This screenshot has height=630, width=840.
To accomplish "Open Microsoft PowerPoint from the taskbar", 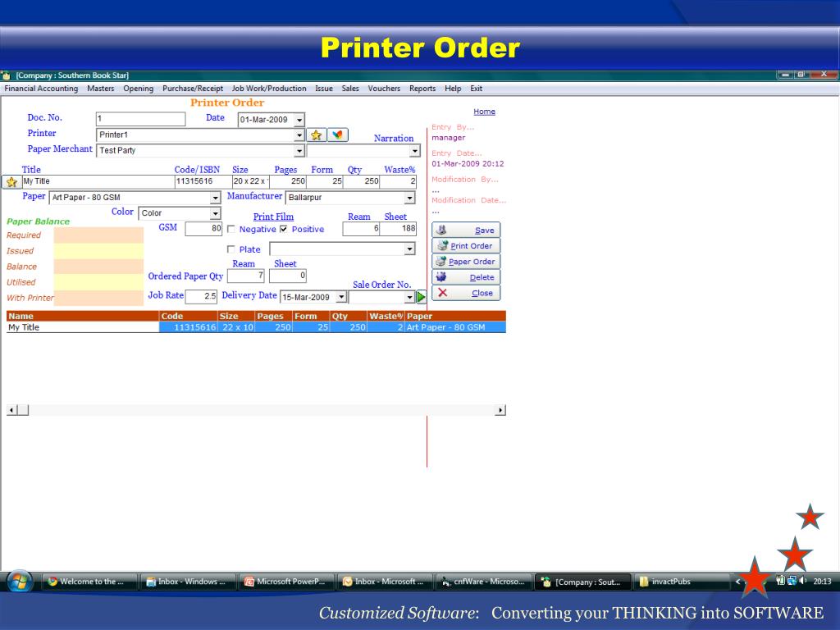I will [286, 582].
